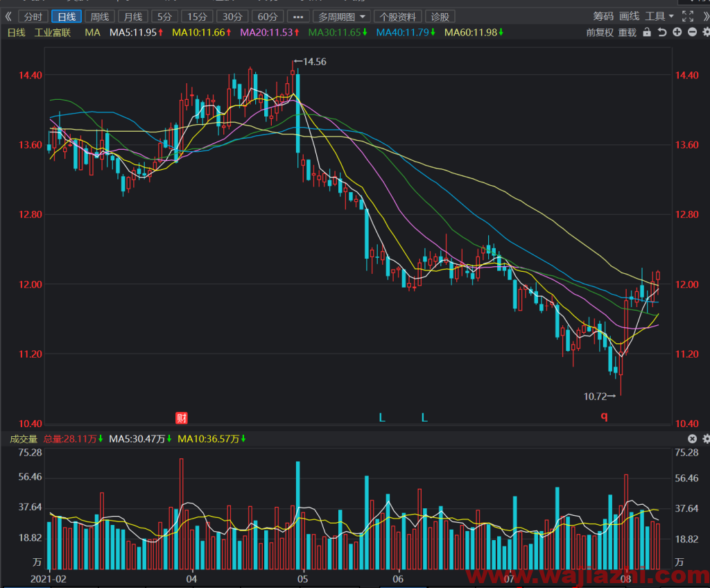Screen dimensions: 710x588
Task: Click the red 财 financial marker
Action: (x=182, y=417)
